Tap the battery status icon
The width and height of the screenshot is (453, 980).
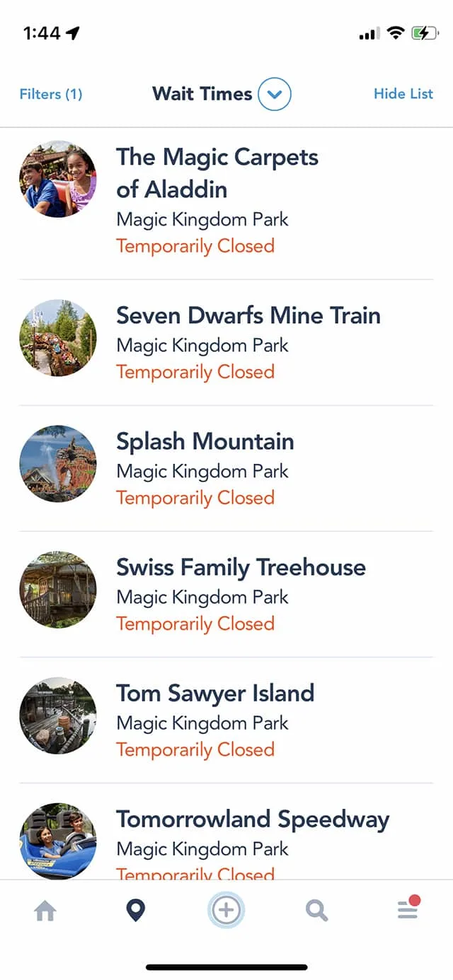[425, 33]
